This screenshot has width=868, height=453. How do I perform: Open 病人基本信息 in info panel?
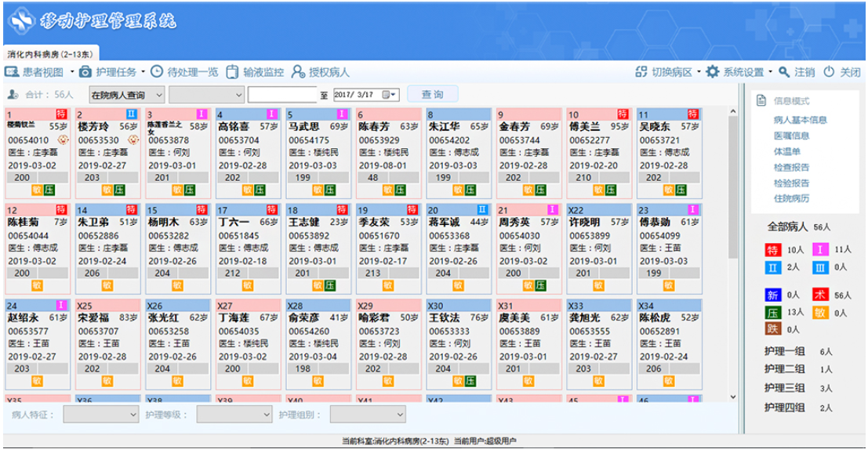pyautogui.click(x=800, y=119)
